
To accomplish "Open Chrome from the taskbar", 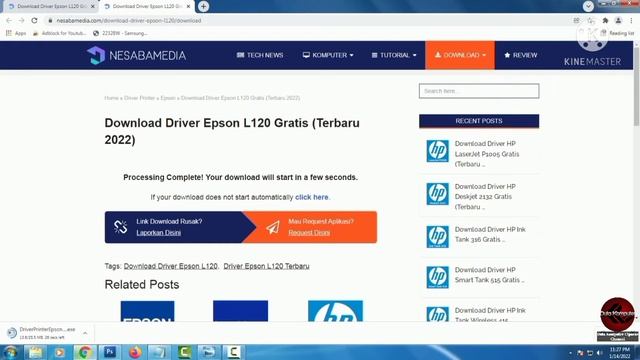I will [85, 352].
